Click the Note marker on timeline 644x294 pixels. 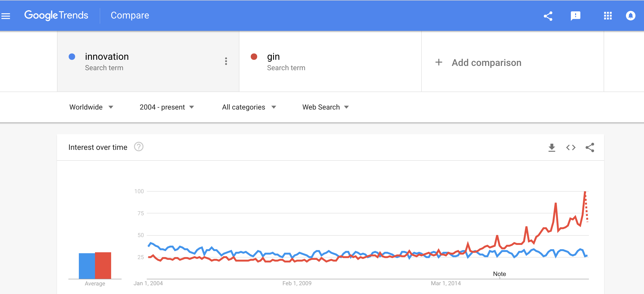[x=499, y=274]
